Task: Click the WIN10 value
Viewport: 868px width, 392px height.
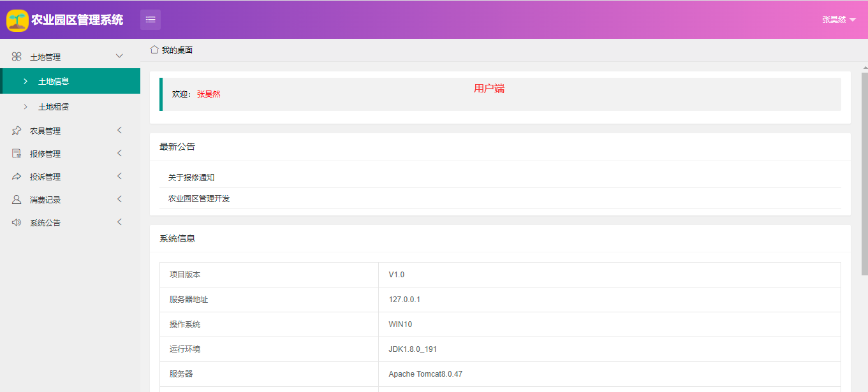Action: (401, 324)
